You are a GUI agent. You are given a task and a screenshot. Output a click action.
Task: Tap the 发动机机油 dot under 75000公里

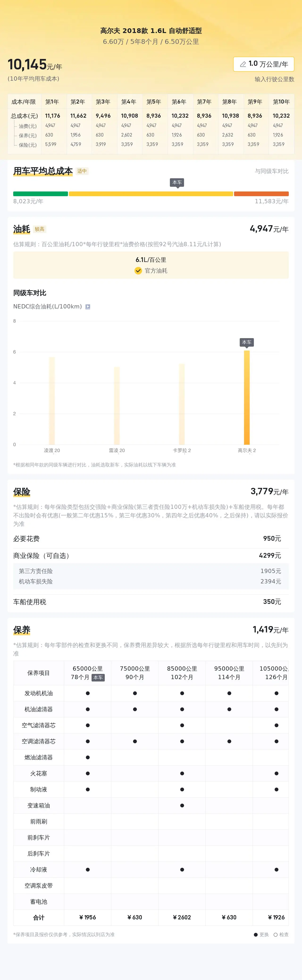(x=135, y=693)
